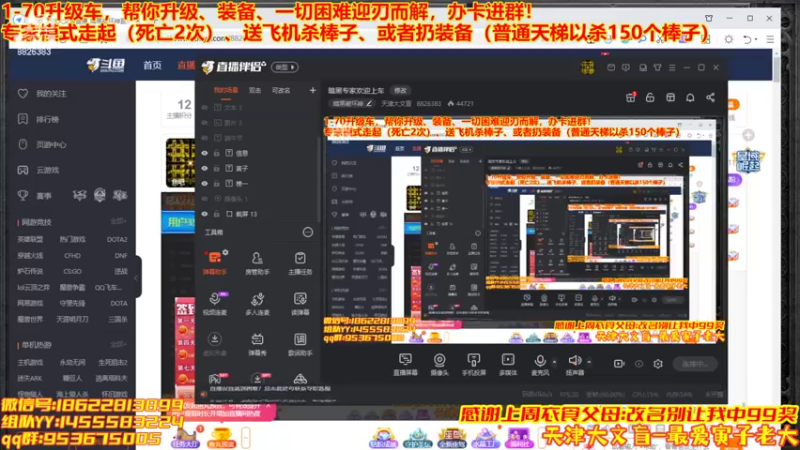Open the 房管助手 tool
This screenshot has width=800, height=450.
click(257, 262)
